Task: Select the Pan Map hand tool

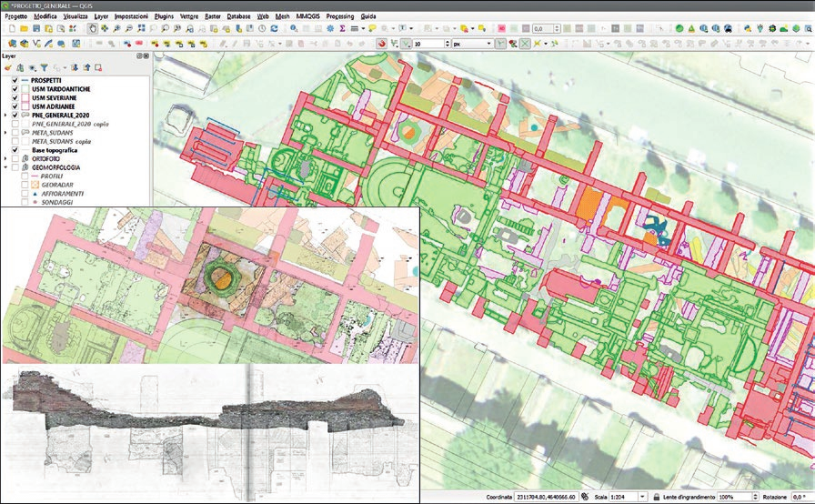Action: [x=93, y=28]
